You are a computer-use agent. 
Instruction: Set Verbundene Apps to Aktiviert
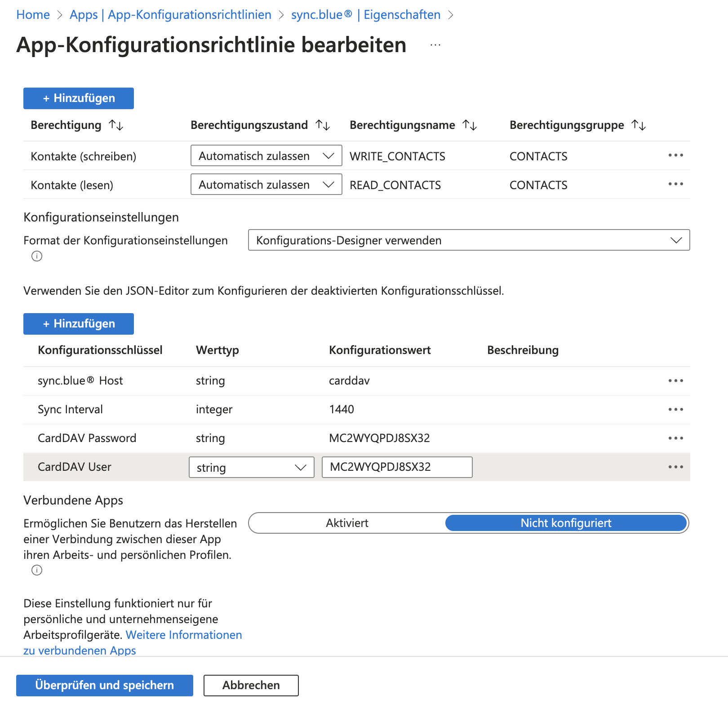(x=347, y=523)
